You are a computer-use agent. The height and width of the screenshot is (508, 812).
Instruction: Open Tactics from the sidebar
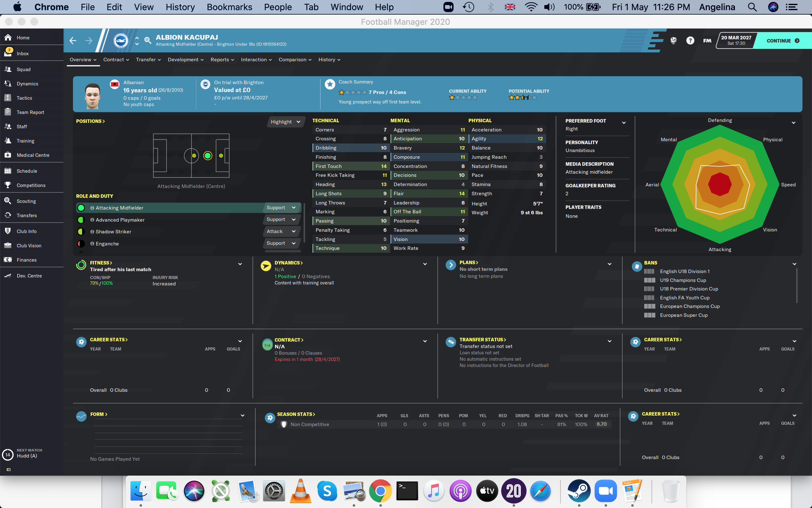[x=31, y=98]
